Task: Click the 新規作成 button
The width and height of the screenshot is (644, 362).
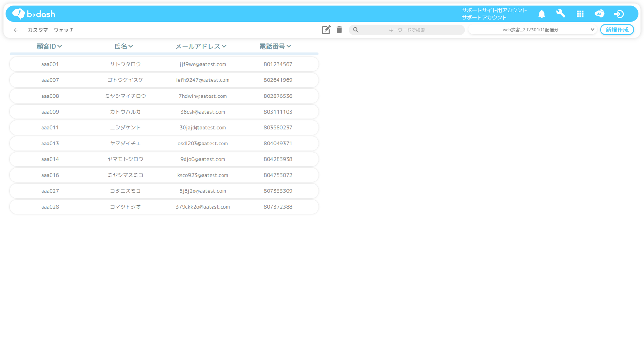Action: coord(617,30)
